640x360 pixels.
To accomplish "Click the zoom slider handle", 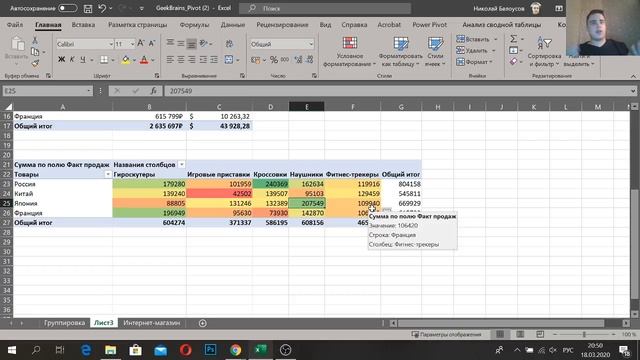I will [584, 334].
